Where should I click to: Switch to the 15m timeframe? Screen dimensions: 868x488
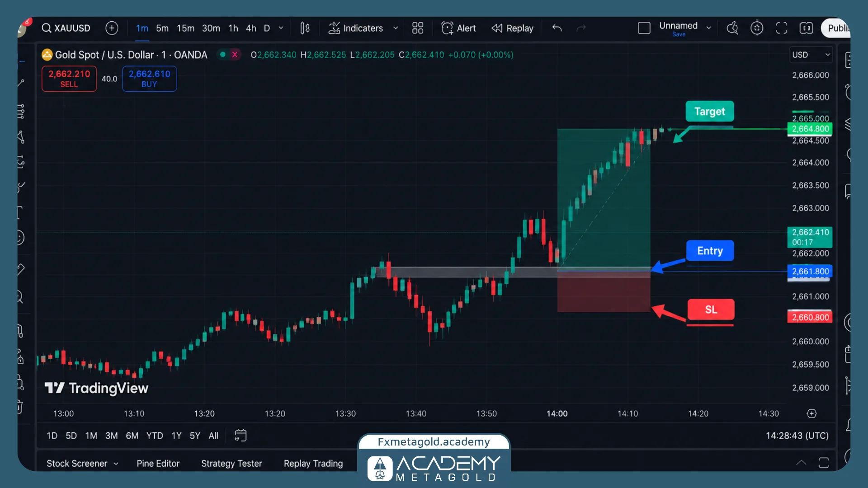[185, 28]
